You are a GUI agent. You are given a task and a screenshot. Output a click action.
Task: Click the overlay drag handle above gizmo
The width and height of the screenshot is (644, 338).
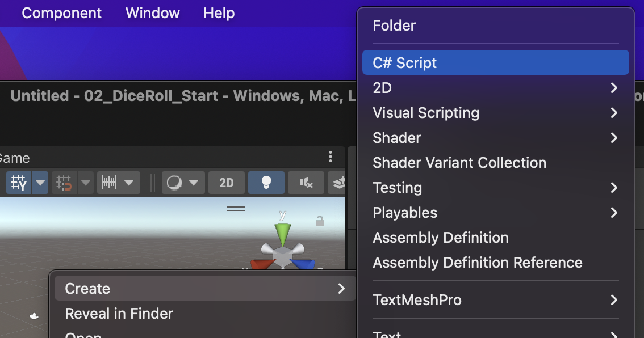point(236,209)
